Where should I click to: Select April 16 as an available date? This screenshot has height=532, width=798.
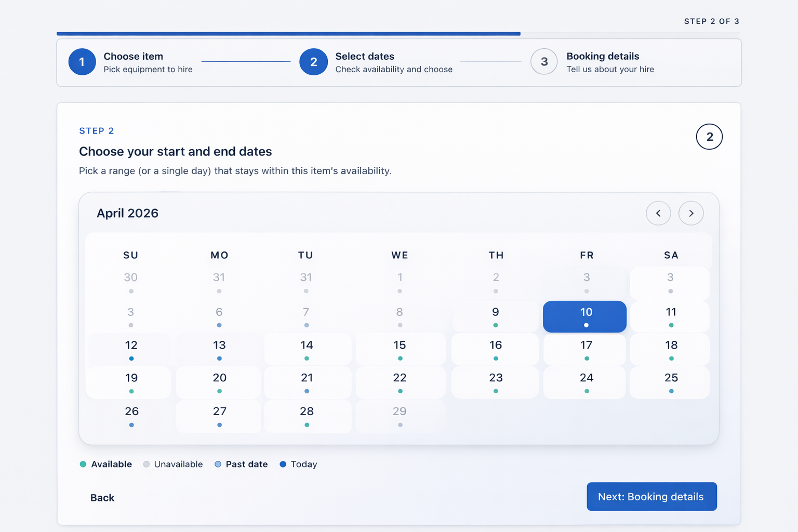coord(495,349)
